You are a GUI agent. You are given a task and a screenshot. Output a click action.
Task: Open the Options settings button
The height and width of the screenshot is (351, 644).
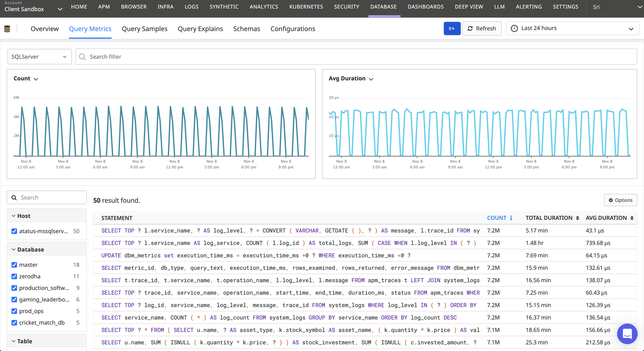(620, 200)
